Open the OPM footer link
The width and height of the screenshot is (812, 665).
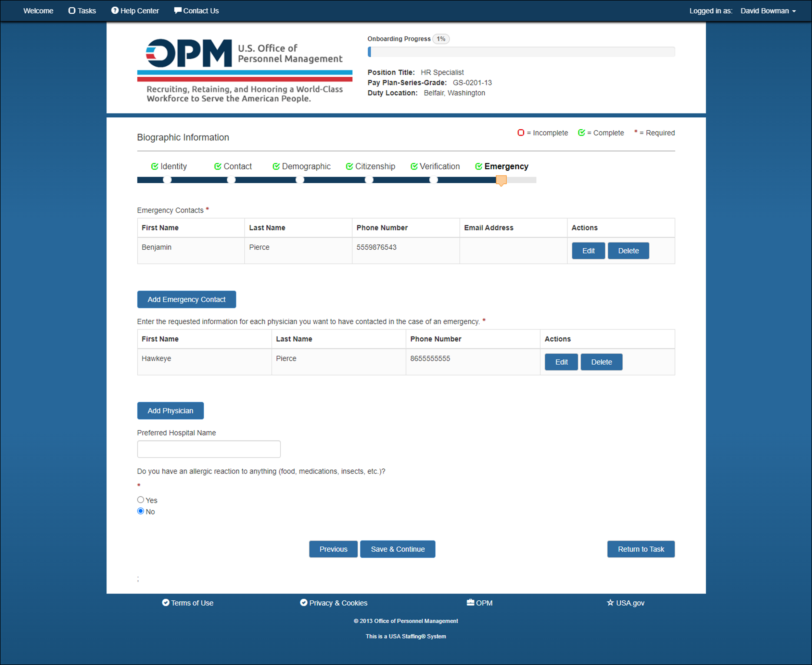pos(479,603)
